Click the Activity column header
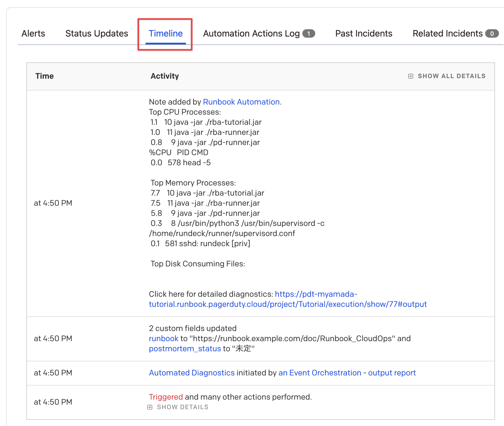 pyautogui.click(x=165, y=76)
